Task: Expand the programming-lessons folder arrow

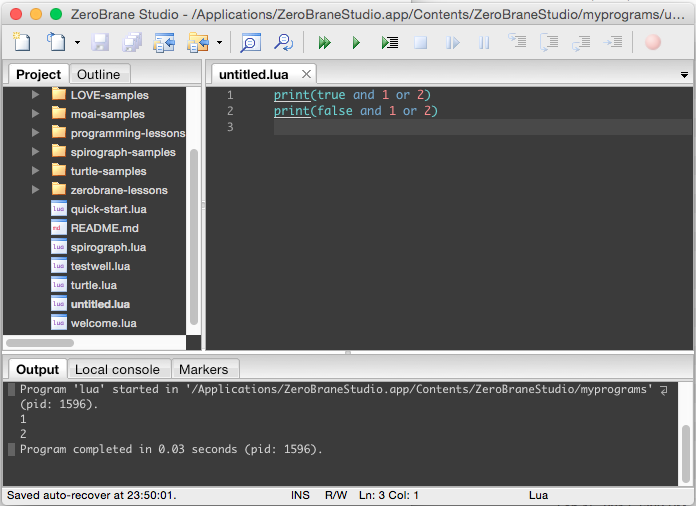Action: (36, 133)
